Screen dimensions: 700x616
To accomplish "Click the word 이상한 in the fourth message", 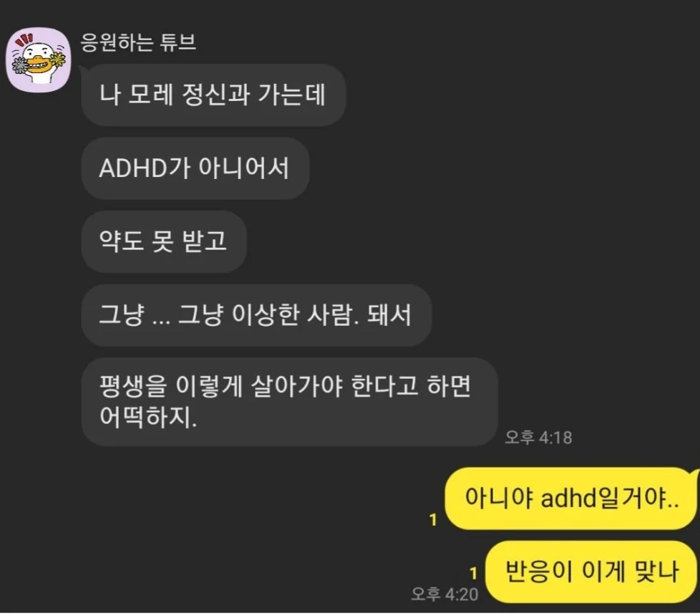I will tap(266, 314).
